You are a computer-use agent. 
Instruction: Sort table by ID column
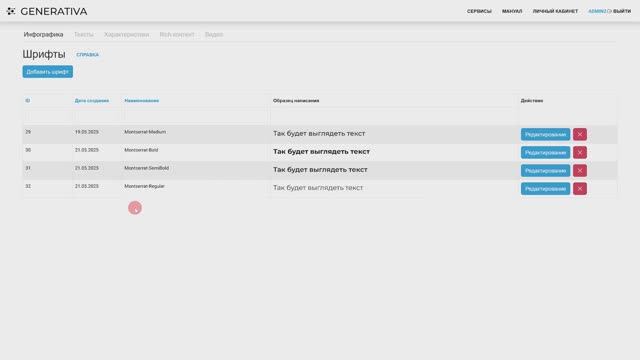click(x=28, y=101)
